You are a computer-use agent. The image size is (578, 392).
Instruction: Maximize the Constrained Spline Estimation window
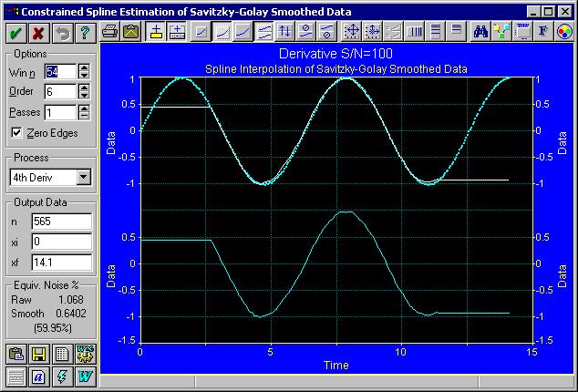click(548, 12)
